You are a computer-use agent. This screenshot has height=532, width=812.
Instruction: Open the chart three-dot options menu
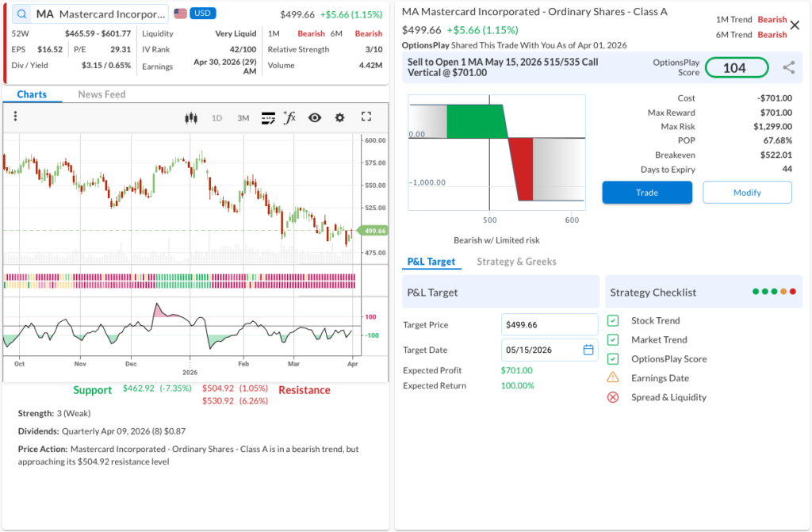pyautogui.click(x=15, y=117)
